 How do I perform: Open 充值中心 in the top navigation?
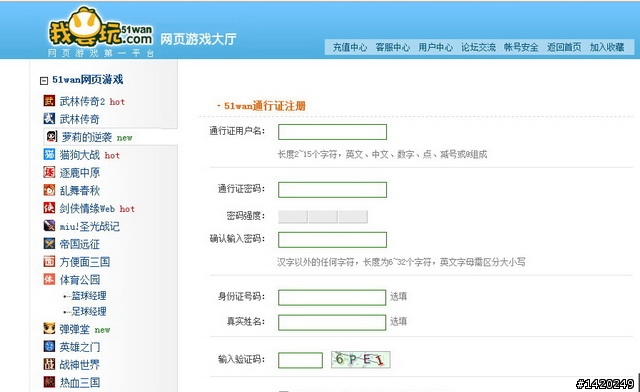coord(350,47)
